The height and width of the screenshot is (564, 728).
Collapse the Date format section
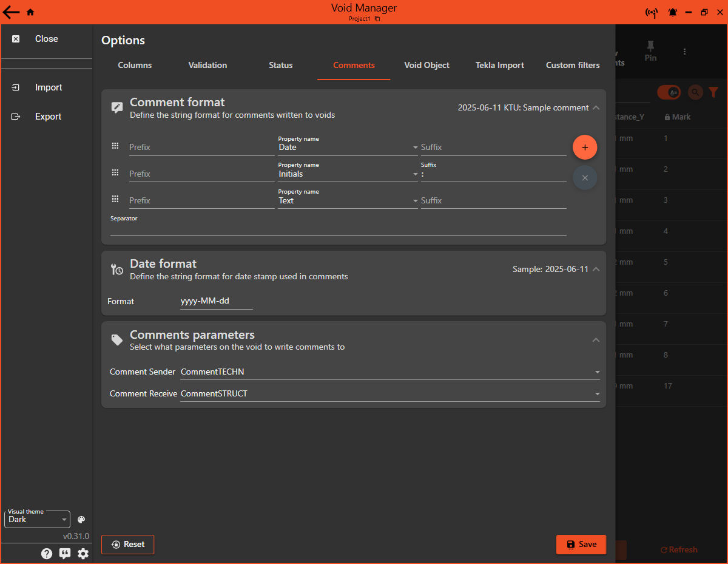(x=596, y=269)
